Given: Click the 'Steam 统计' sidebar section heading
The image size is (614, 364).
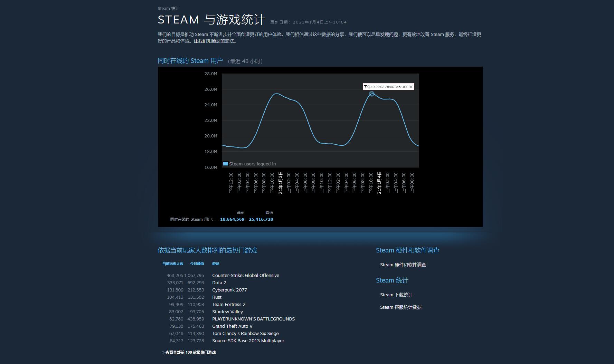Looking at the screenshot, I should [x=392, y=280].
